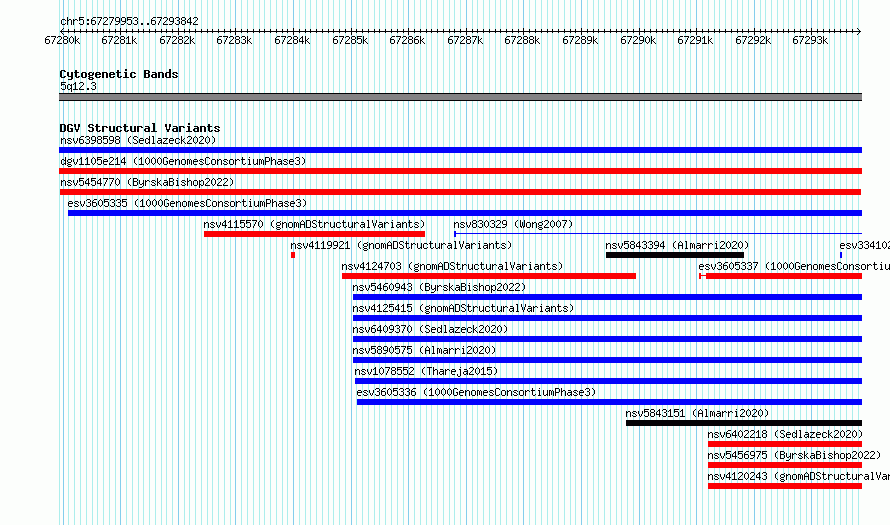Viewport: 890px width, 525px height.
Task: Click the red bar under nsv5456975
Action: pos(785,465)
